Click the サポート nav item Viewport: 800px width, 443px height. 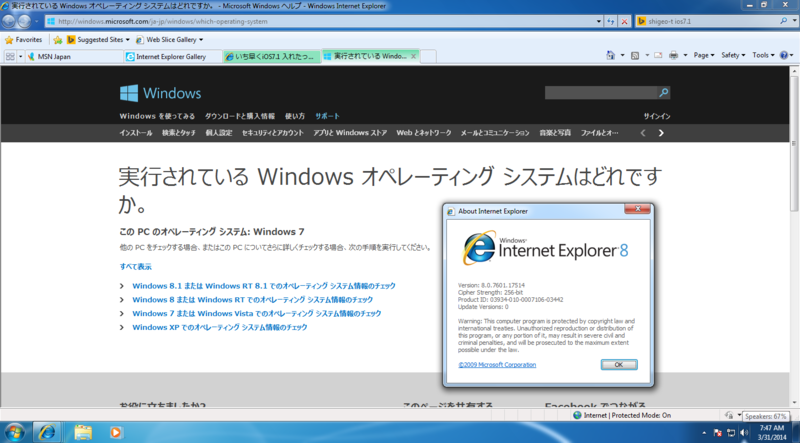pyautogui.click(x=327, y=116)
